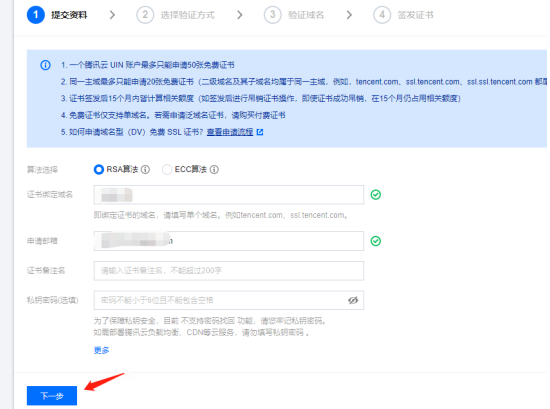
Task: Select the RSA算法 radio button
Action: click(99, 169)
